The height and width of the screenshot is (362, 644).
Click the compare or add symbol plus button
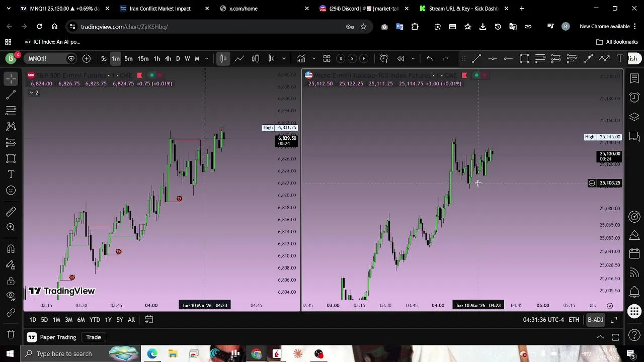point(87,59)
